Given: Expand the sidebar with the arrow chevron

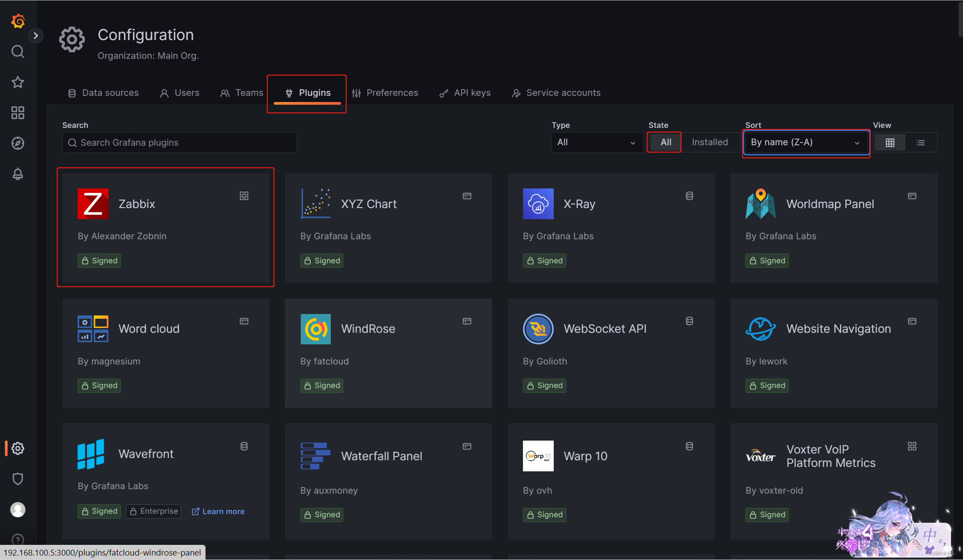Looking at the screenshot, I should (x=36, y=35).
